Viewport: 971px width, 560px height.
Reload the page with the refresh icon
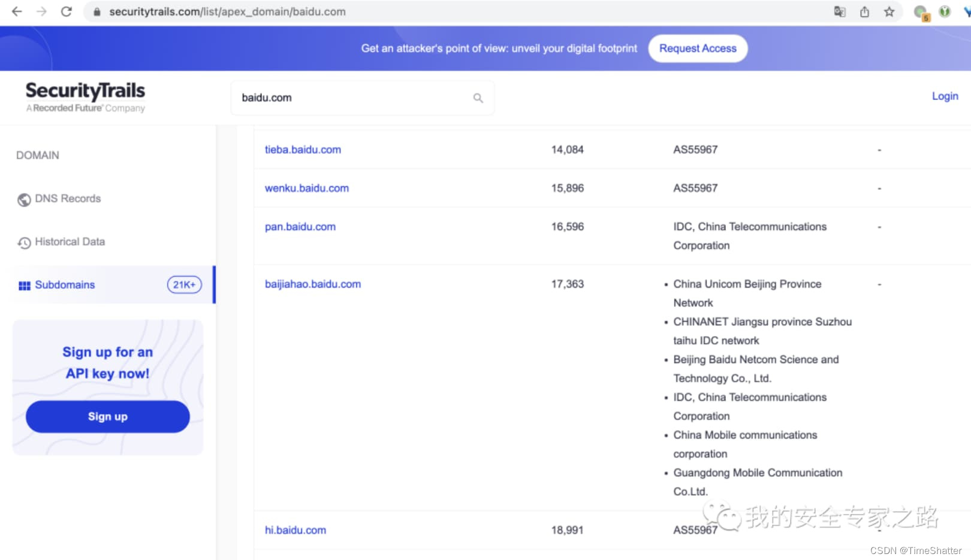[67, 11]
